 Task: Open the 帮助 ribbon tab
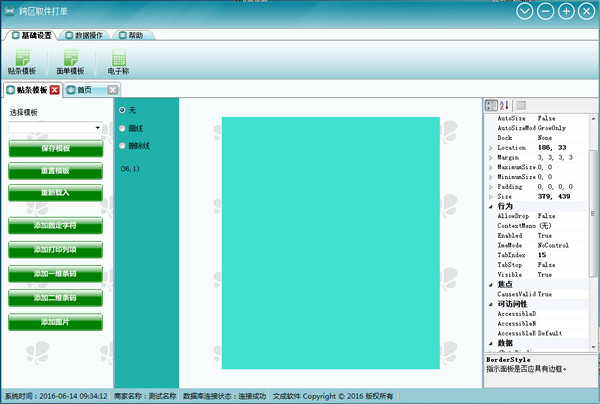(x=131, y=35)
